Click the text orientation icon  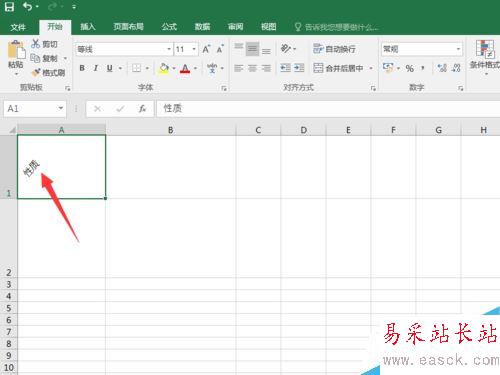286,49
